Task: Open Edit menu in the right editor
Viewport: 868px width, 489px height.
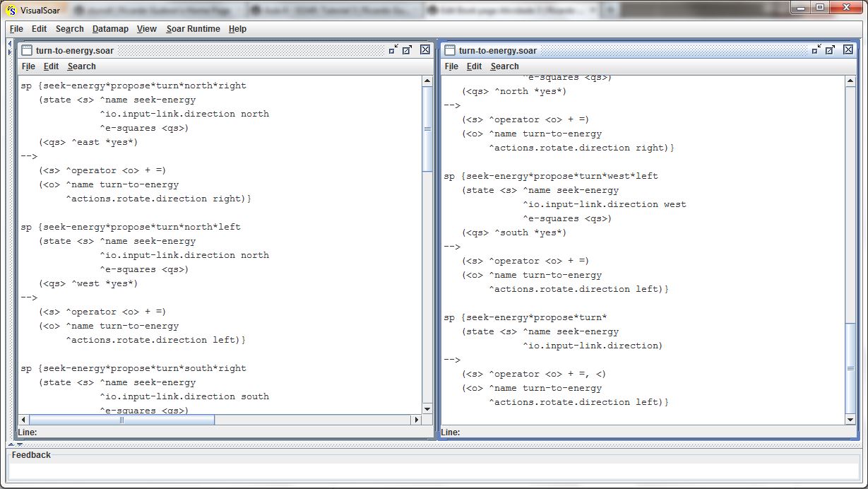Action: 474,66
